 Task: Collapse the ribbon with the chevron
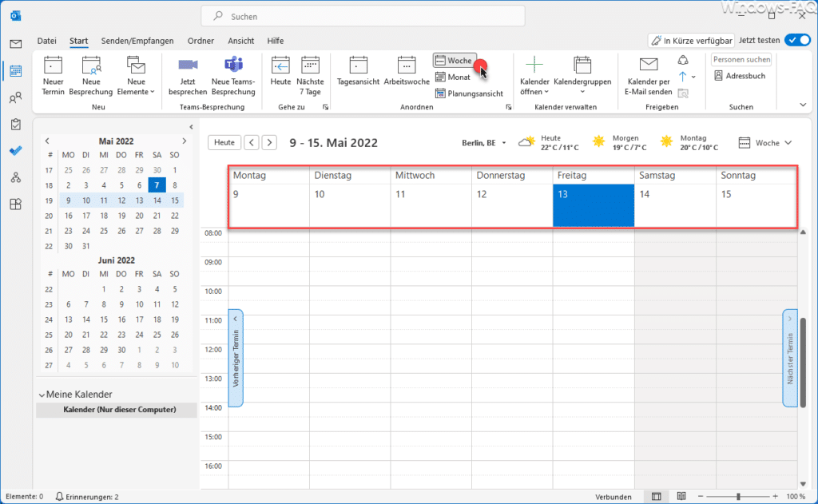click(x=803, y=105)
